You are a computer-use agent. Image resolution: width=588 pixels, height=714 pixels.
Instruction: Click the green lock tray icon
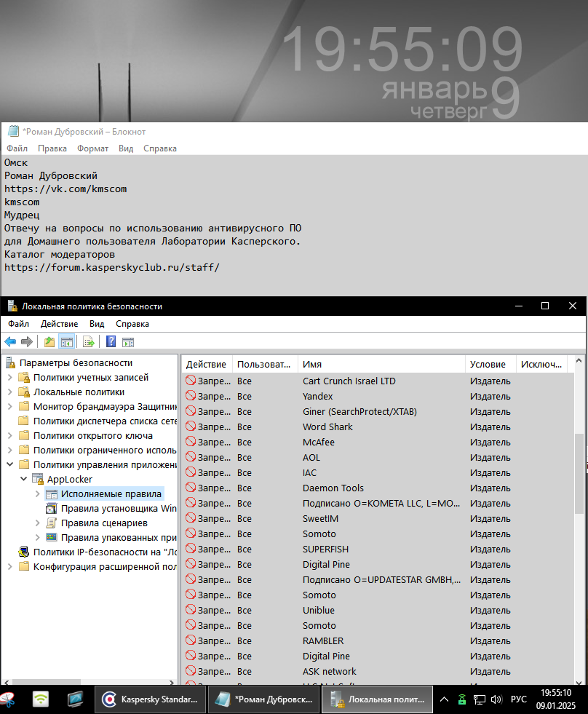coord(462,699)
